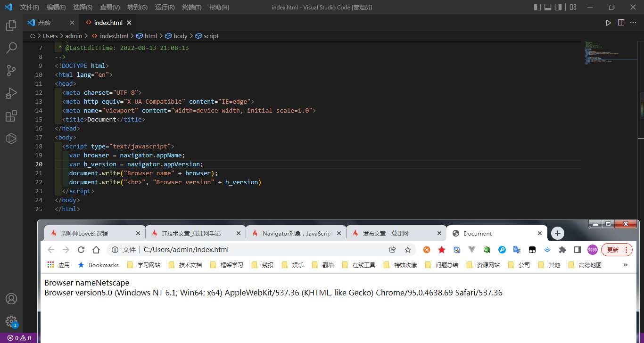Split the editor to the right
Image resolution: width=644 pixels, height=343 pixels.
[621, 23]
